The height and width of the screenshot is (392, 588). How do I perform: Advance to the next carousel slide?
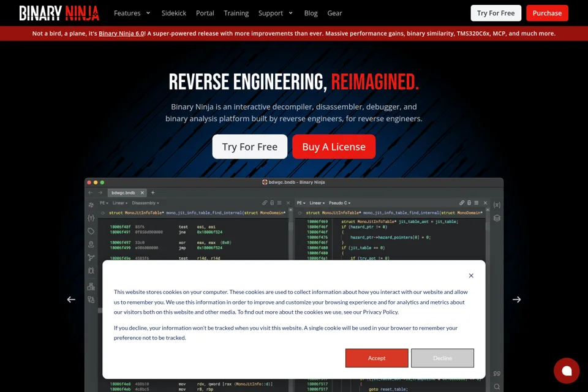click(x=517, y=300)
